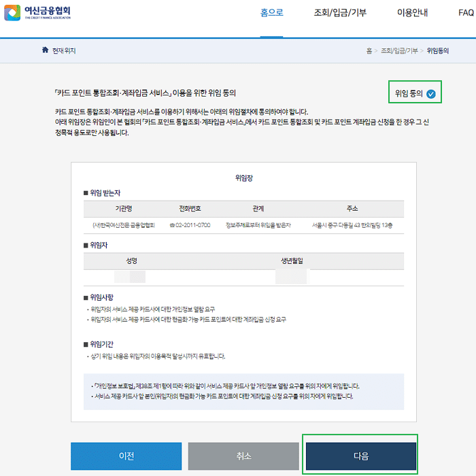
Task: Click the 현재 위치 label
Action: 64,51
